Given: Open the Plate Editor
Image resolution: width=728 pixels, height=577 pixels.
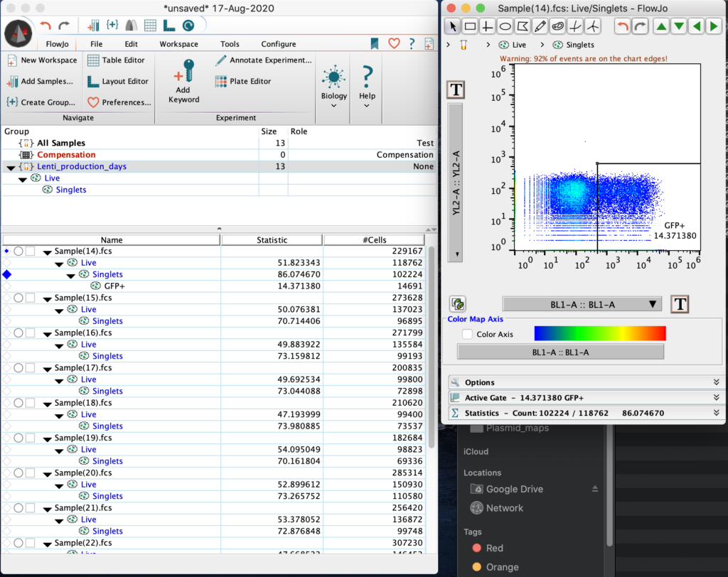Looking at the screenshot, I should pyautogui.click(x=243, y=81).
